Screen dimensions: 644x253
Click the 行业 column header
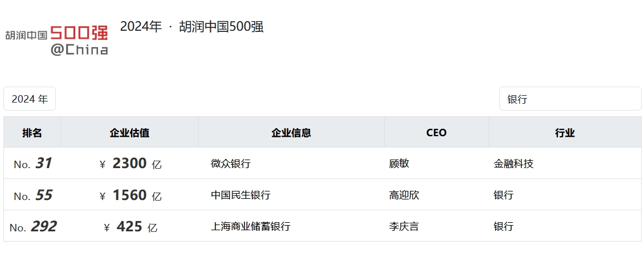point(565,133)
